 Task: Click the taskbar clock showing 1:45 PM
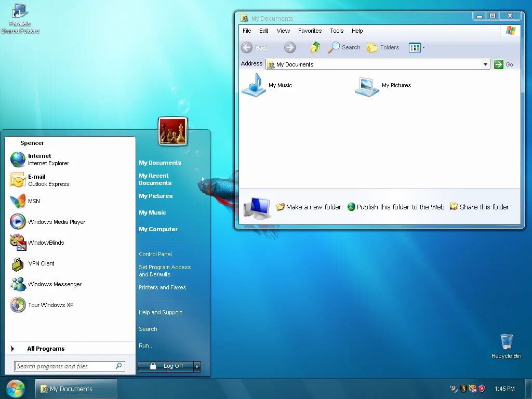click(504, 389)
